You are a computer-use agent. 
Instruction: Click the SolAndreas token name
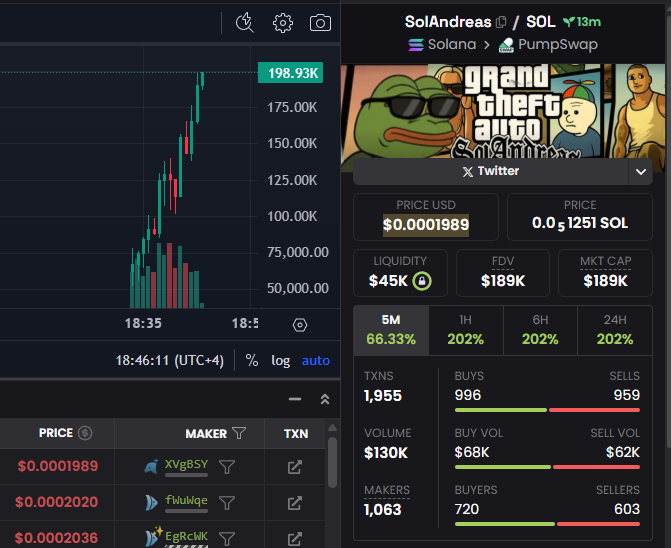tap(448, 22)
